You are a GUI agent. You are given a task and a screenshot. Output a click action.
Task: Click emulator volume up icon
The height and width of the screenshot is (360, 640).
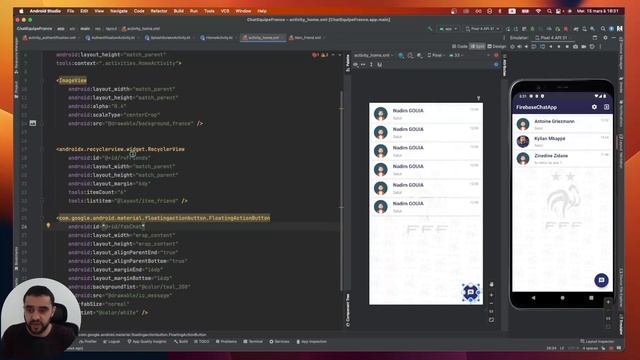pos(520,47)
